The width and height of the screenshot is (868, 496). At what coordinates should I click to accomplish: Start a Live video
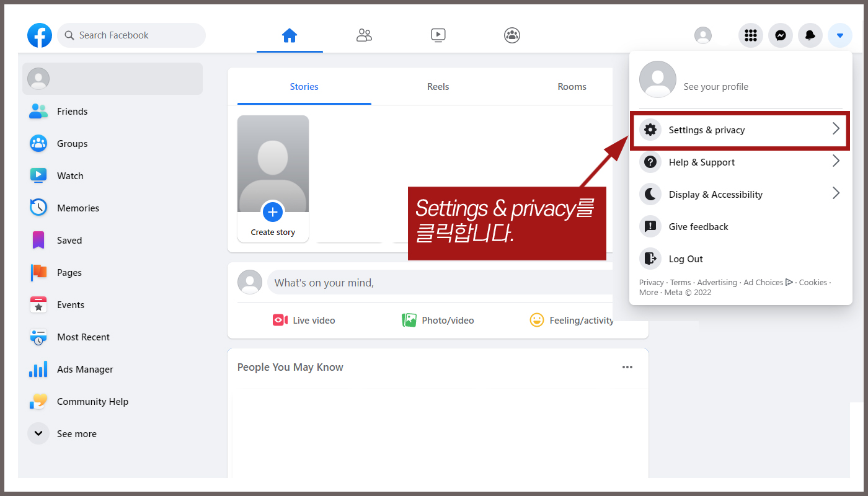click(x=304, y=321)
